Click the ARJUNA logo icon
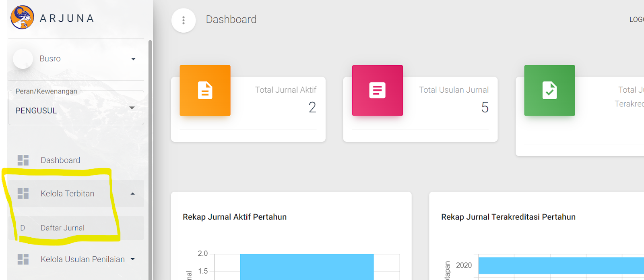This screenshot has width=644, height=280. (x=22, y=17)
